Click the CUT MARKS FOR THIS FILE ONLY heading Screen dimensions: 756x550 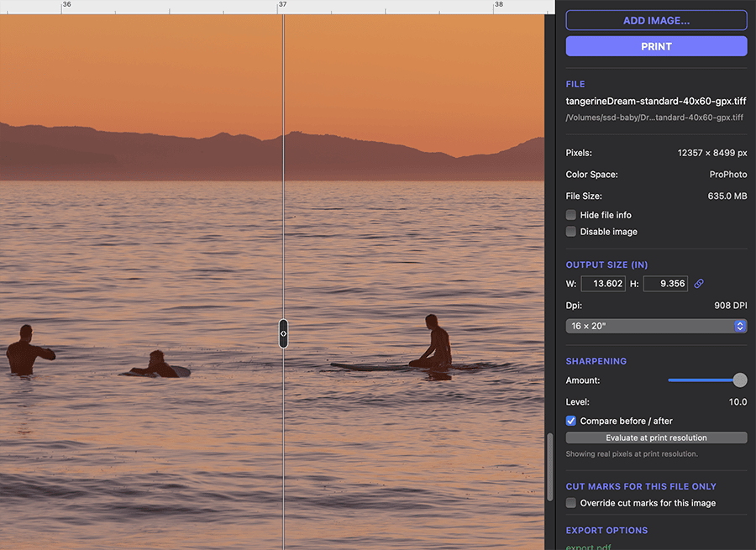pyautogui.click(x=641, y=486)
